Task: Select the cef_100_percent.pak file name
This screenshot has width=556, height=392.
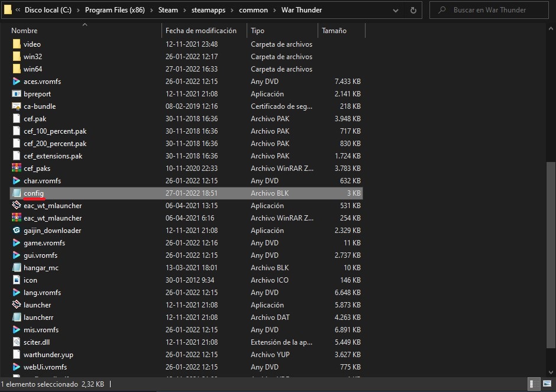Action: (55, 131)
